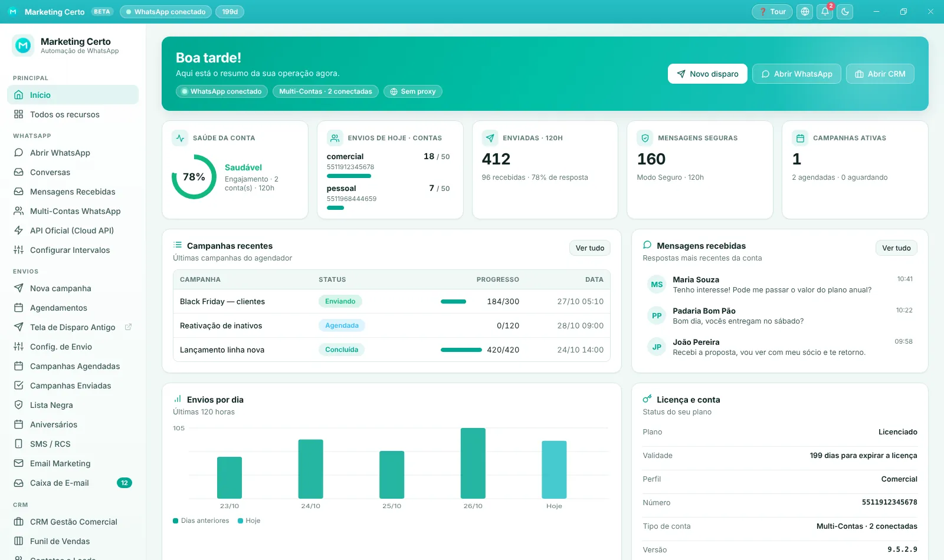
Task: Click the SMS / RCS phone icon
Action: pyautogui.click(x=19, y=444)
